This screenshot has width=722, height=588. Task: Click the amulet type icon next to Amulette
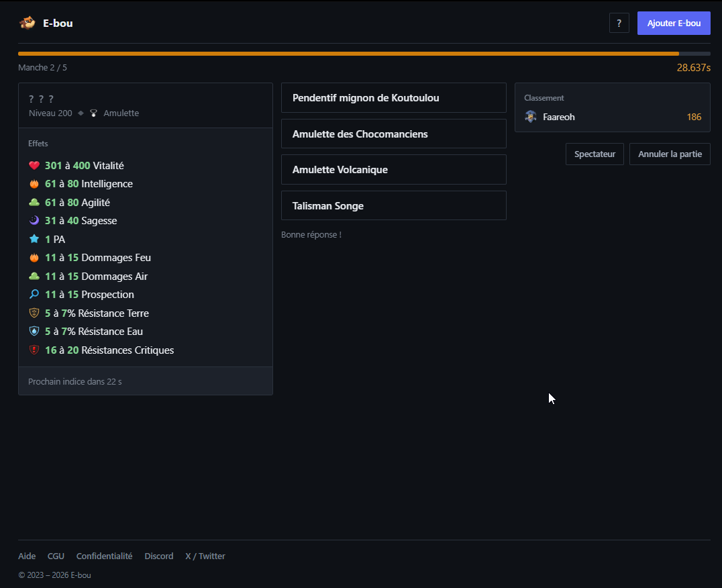coord(93,113)
